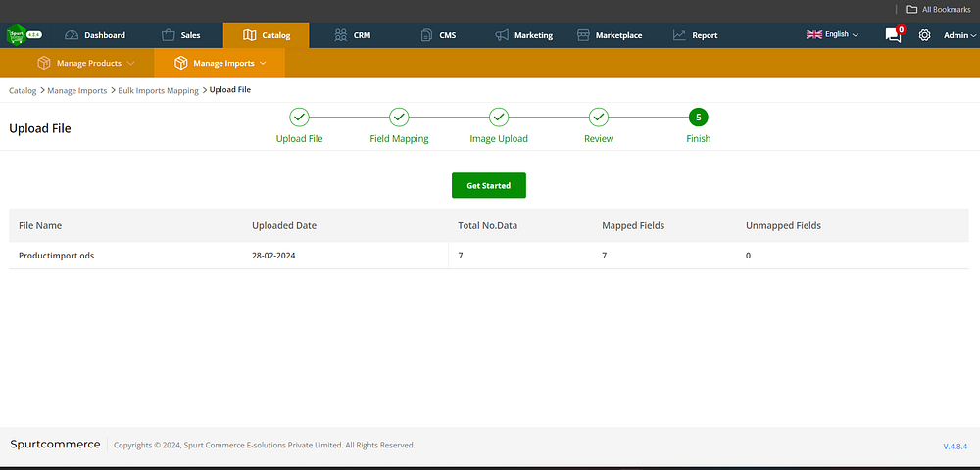Open the chat notifications icon
Image resolution: width=980 pixels, height=470 pixels.
click(893, 35)
